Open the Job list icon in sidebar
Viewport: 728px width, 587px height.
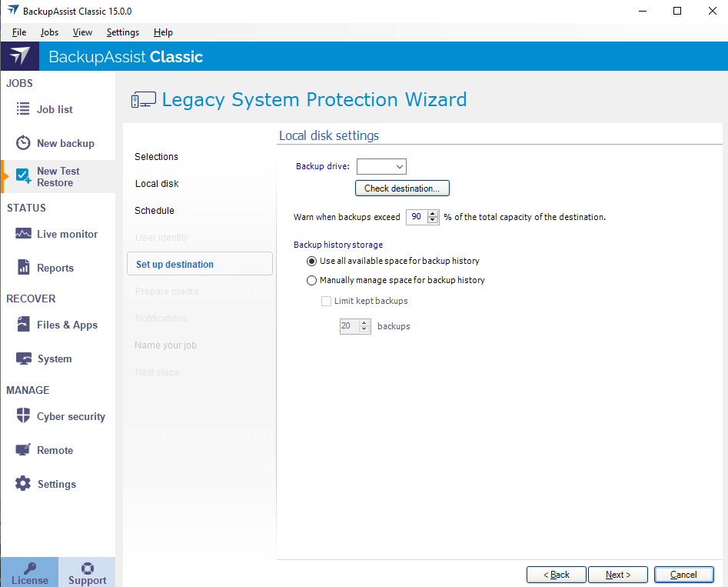click(23, 109)
